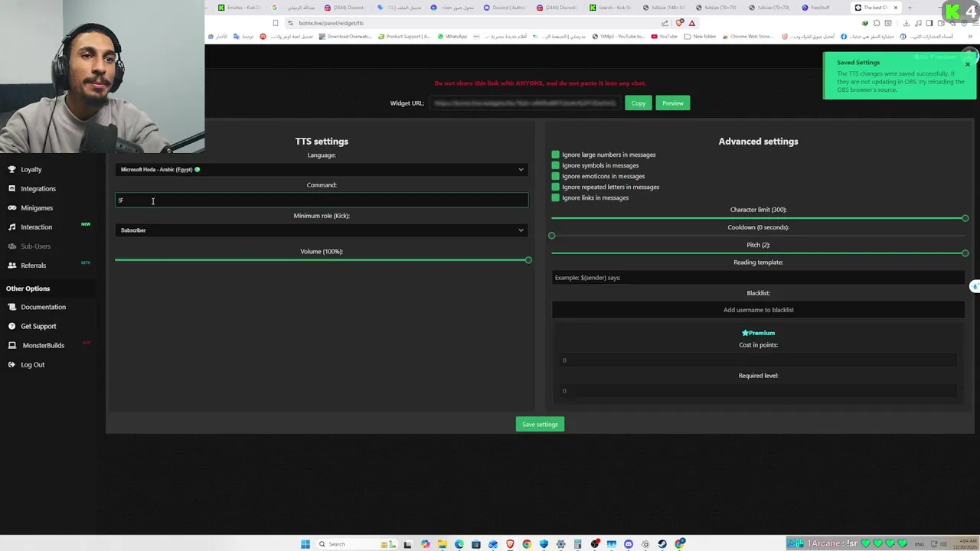980x551 pixels.
Task: Open Sub-Users icon in sidebar
Action: click(x=13, y=246)
